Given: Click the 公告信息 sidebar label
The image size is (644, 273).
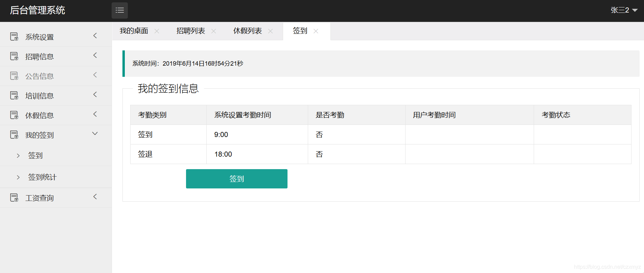Looking at the screenshot, I should pyautogui.click(x=40, y=76).
